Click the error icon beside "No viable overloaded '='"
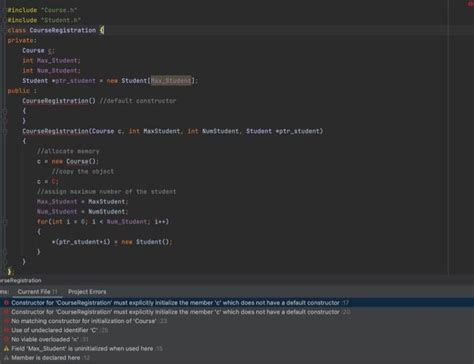This screenshot has width=474, height=364. click(6, 339)
